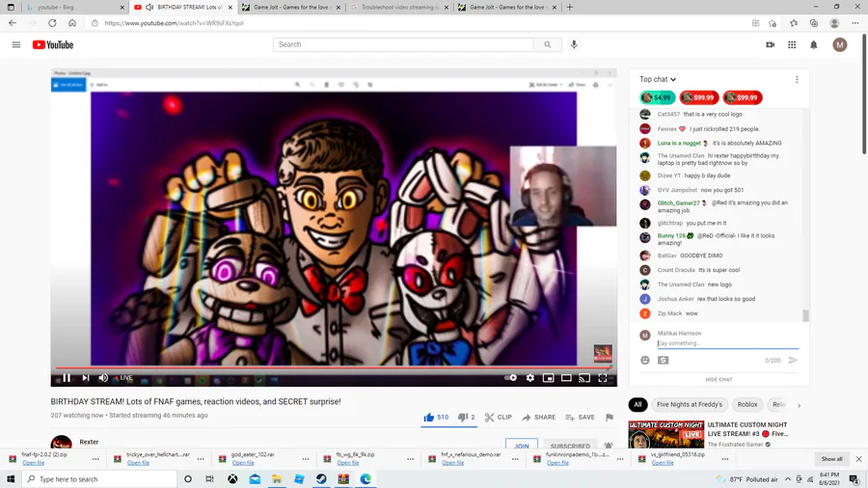Toggle the autoplay switch in the player

(x=510, y=378)
